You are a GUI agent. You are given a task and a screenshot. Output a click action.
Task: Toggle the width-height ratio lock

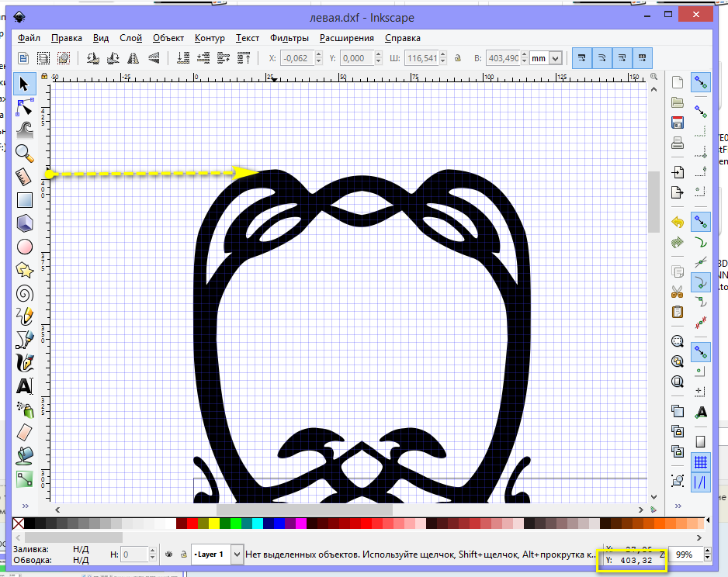coord(458,58)
